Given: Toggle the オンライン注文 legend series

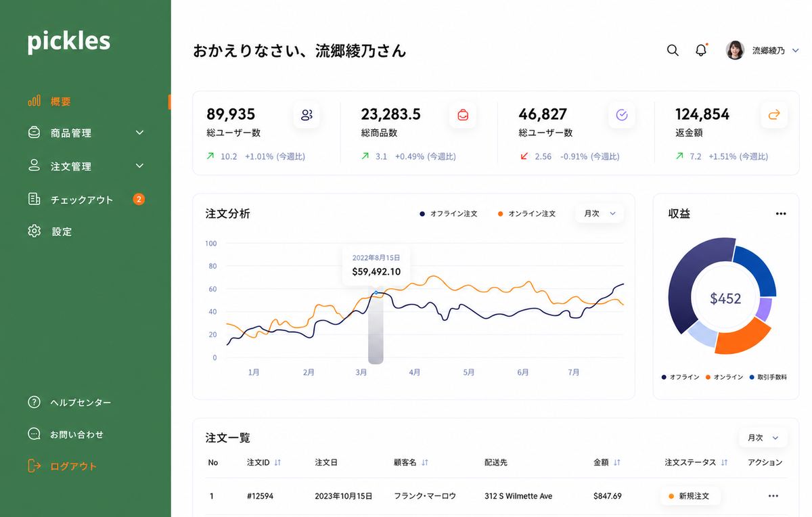Looking at the screenshot, I should (526, 213).
